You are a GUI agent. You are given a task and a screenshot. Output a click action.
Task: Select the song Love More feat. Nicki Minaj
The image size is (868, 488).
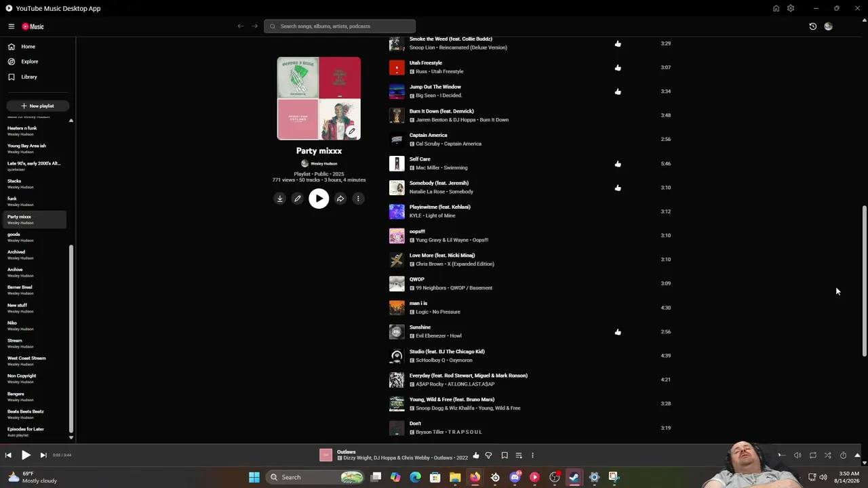pos(442,256)
